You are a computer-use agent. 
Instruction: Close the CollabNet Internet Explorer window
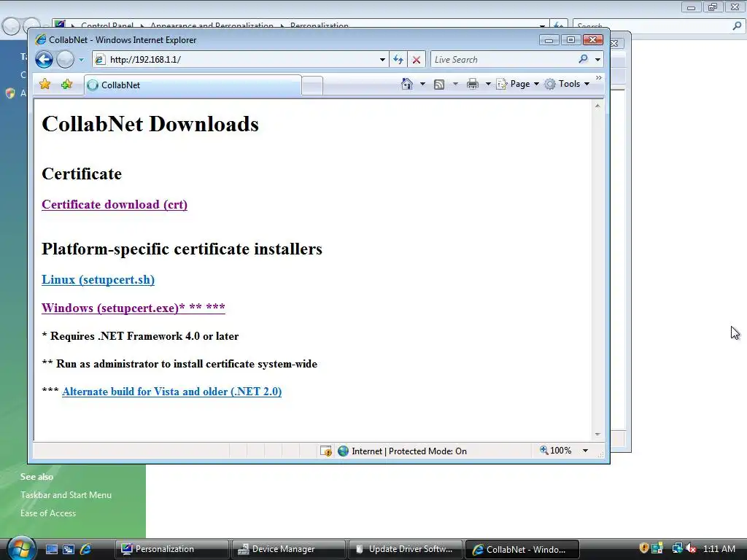[593, 40]
